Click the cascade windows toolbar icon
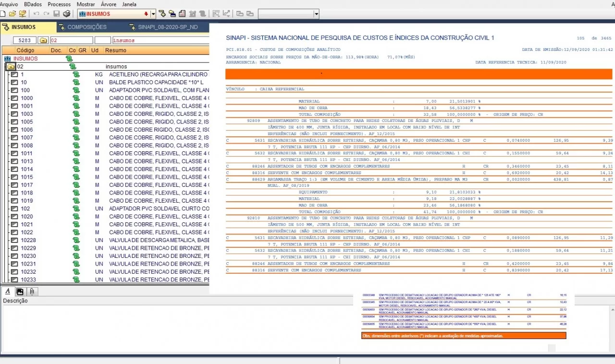Screen dimensions: 615x364 (x=240, y=14)
